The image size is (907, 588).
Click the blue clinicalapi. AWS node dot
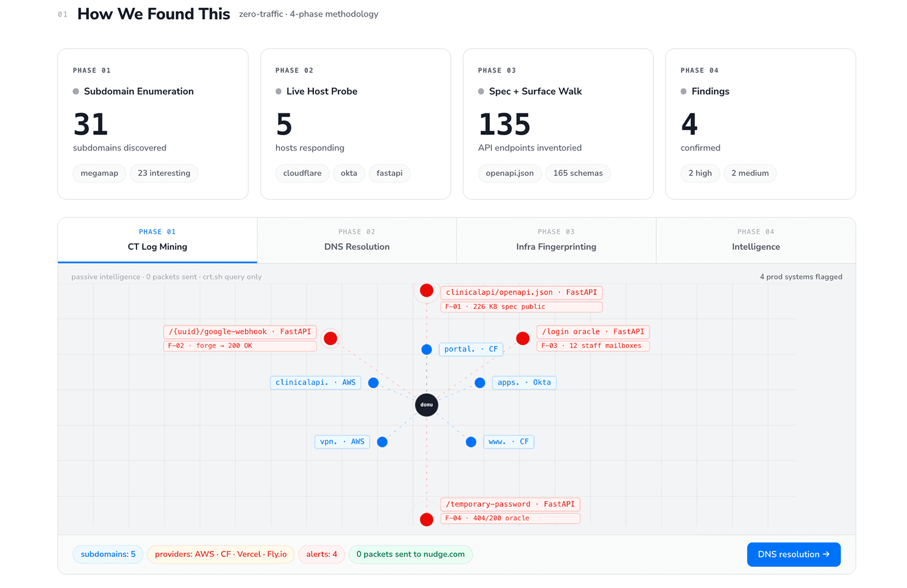click(374, 383)
